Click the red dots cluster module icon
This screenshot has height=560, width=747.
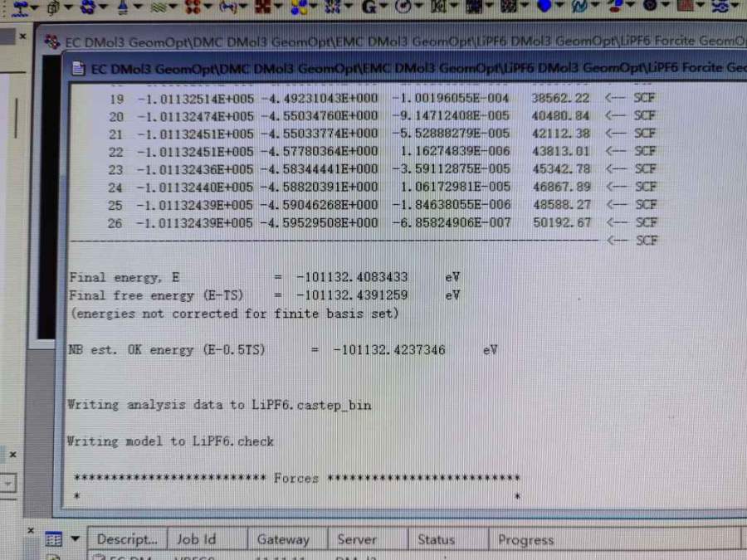click(193, 7)
